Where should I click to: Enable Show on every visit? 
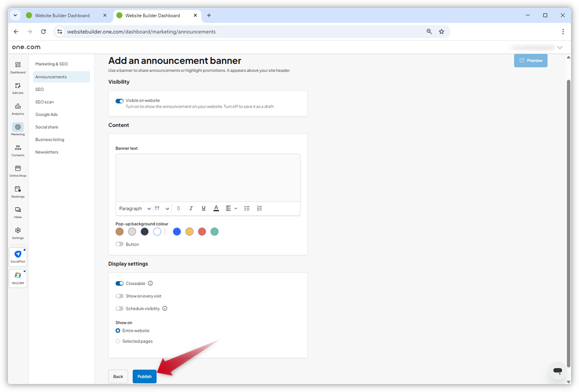tap(119, 296)
